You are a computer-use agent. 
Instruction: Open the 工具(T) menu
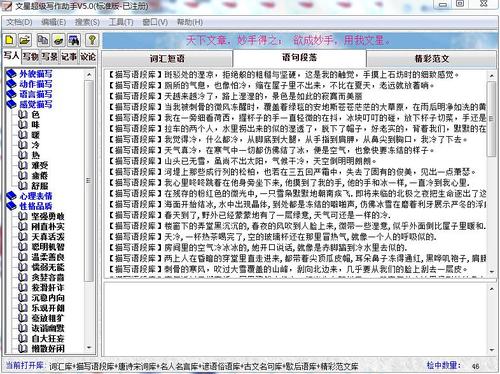pos(121,22)
